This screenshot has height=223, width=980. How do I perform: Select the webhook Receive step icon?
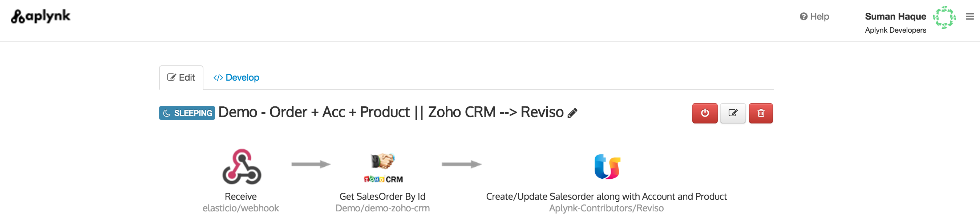coord(242,167)
